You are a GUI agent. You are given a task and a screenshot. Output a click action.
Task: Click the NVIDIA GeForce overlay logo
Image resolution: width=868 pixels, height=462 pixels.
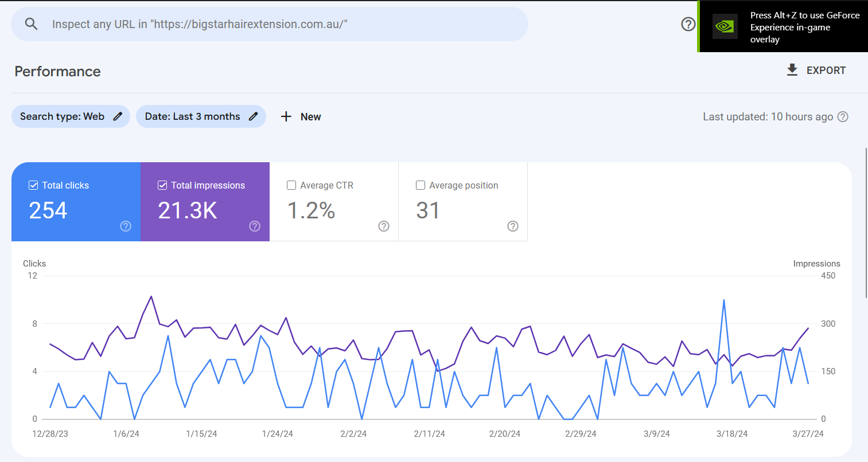725,27
